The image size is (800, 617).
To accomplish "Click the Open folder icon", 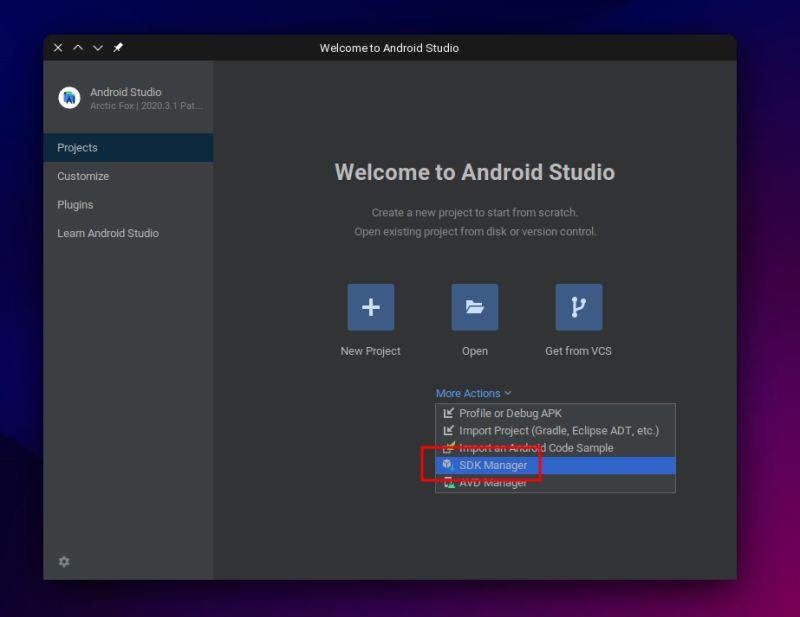I will (x=474, y=307).
